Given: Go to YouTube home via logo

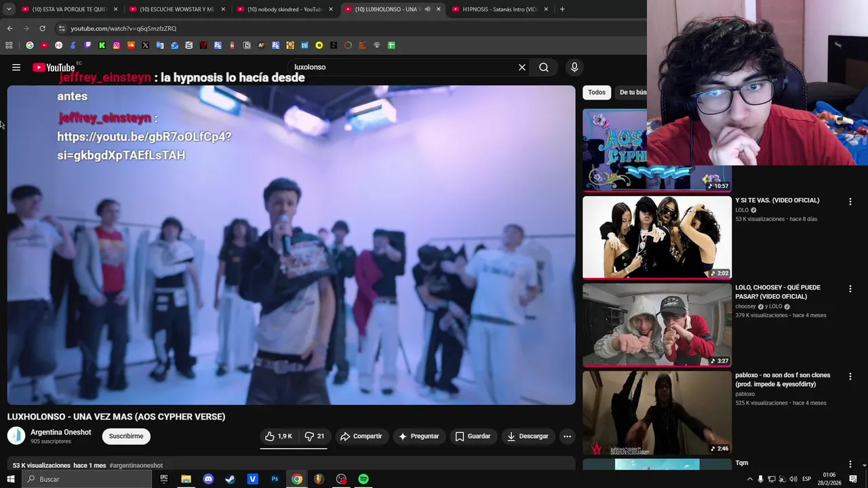Looking at the screenshot, I should (54, 67).
